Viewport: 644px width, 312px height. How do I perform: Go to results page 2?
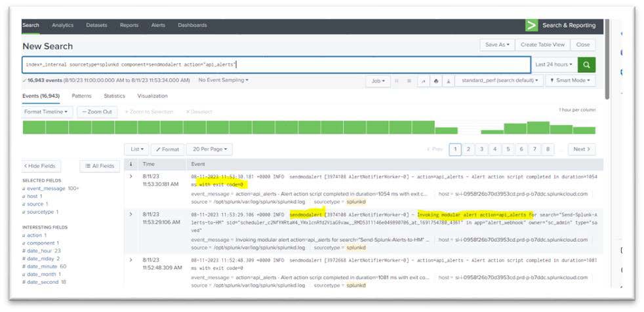click(x=468, y=149)
